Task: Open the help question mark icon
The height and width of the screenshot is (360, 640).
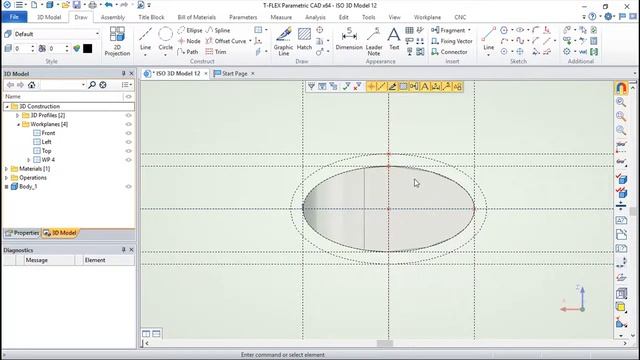Action: pos(592,17)
